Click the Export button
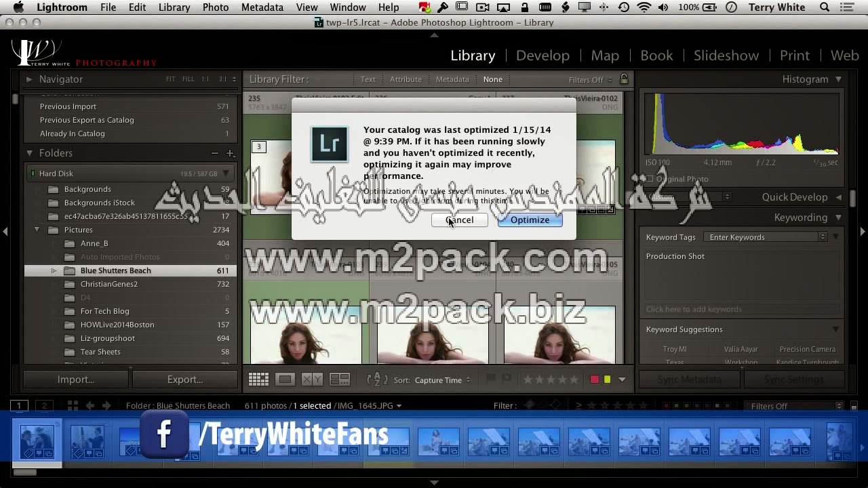Image resolution: width=868 pixels, height=488 pixels. click(185, 380)
